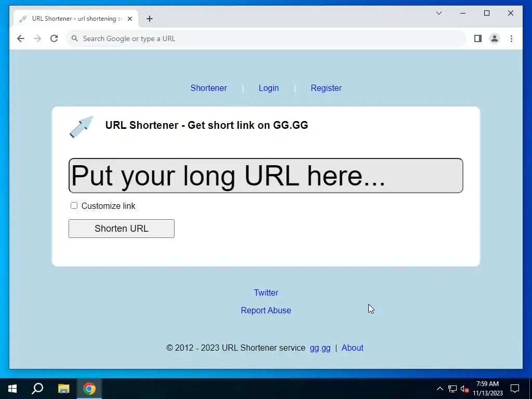Open the network status tray icon
This screenshot has width=532, height=399.
coord(453,389)
